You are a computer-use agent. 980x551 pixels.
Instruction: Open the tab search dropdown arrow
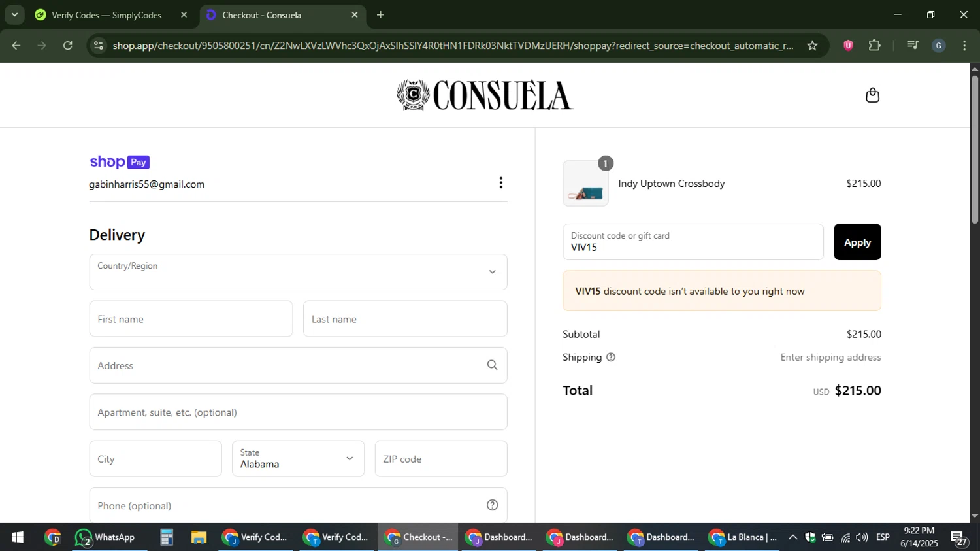click(14, 15)
